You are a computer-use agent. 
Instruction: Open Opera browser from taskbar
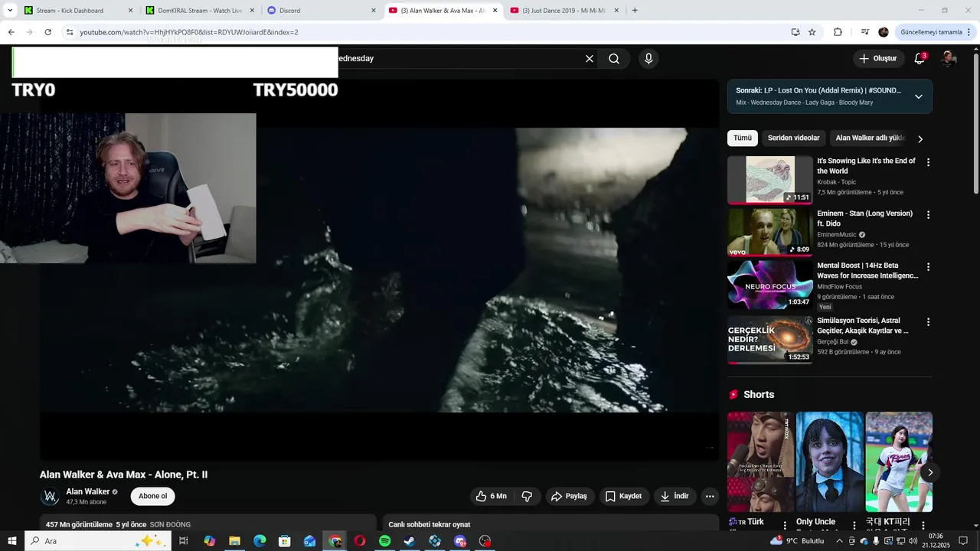point(360,541)
